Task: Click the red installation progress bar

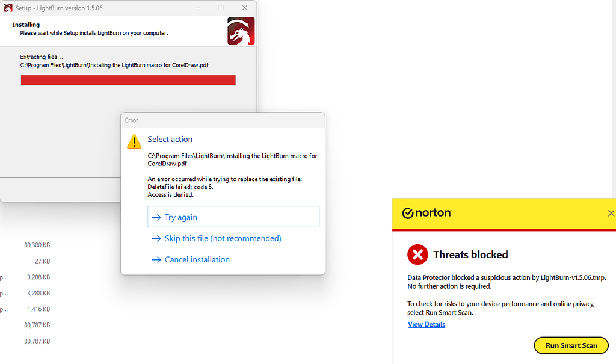Action: [x=128, y=81]
